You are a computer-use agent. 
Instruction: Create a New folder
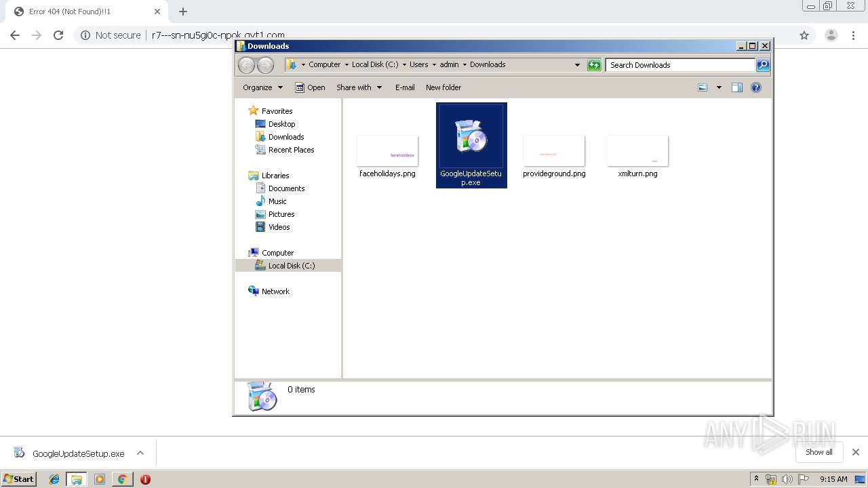443,87
